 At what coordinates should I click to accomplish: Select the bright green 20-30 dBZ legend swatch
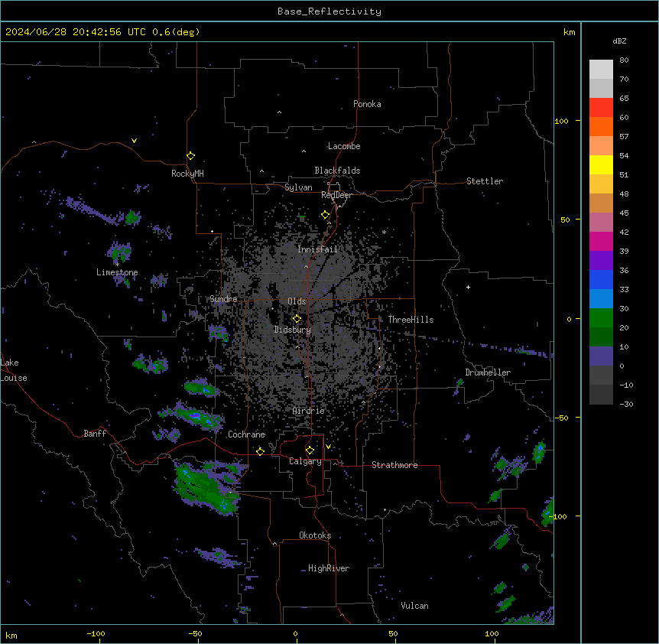[601, 318]
